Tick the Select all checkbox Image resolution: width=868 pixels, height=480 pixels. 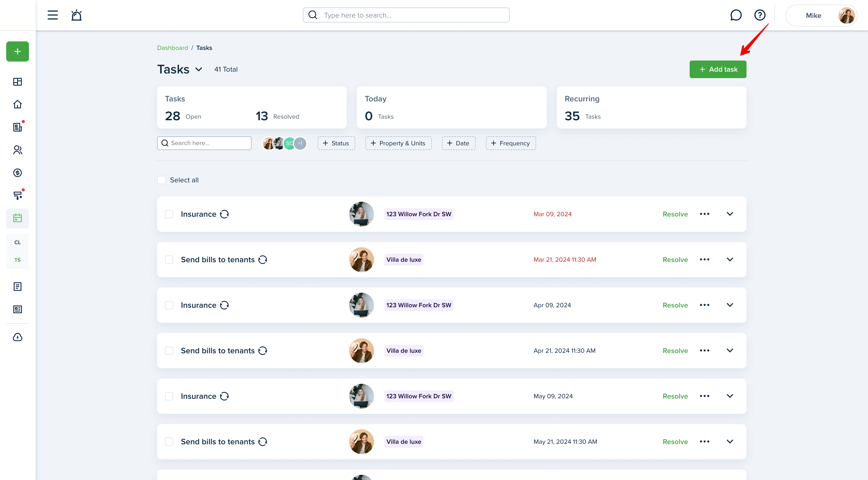tap(161, 180)
